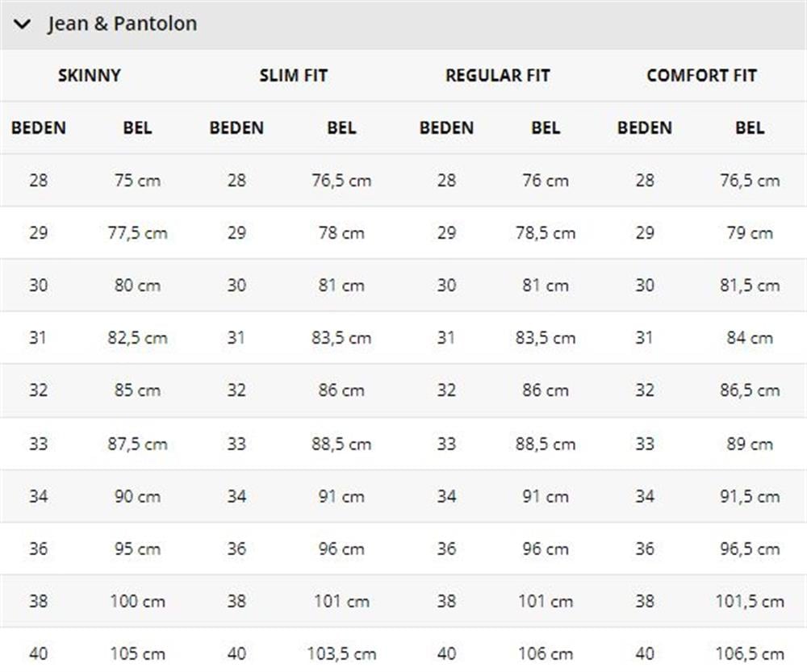Select the SKINNY column heading

[x=89, y=76]
